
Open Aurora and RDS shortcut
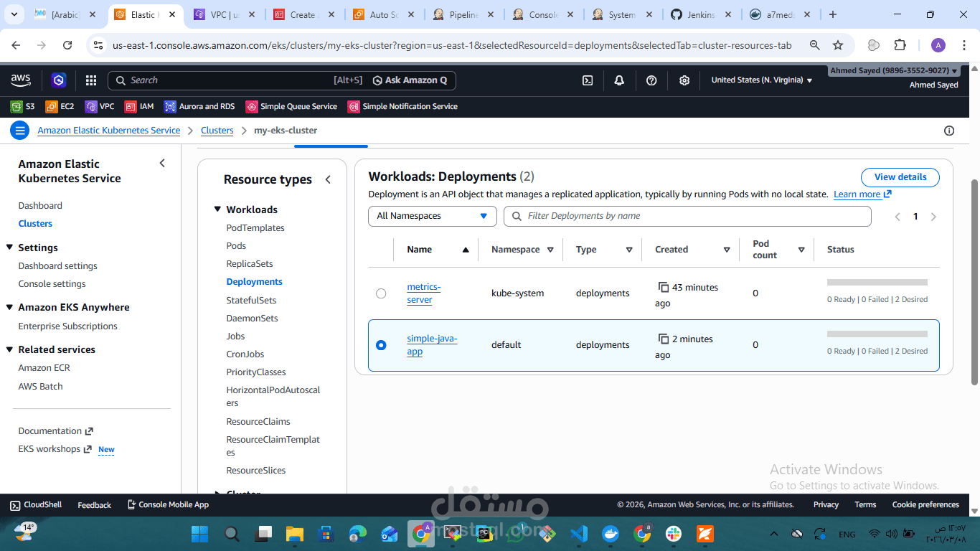click(199, 106)
